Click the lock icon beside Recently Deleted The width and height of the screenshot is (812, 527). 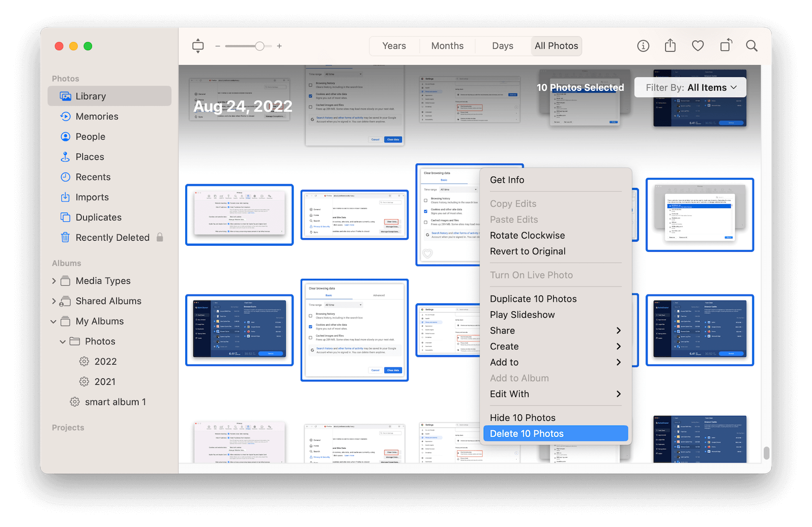pyautogui.click(x=160, y=237)
